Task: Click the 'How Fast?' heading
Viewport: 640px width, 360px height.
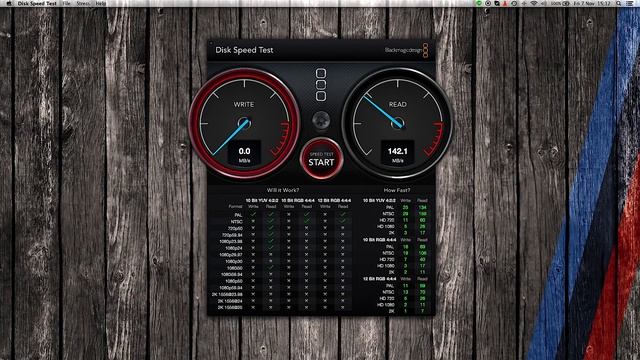Action: (397, 190)
